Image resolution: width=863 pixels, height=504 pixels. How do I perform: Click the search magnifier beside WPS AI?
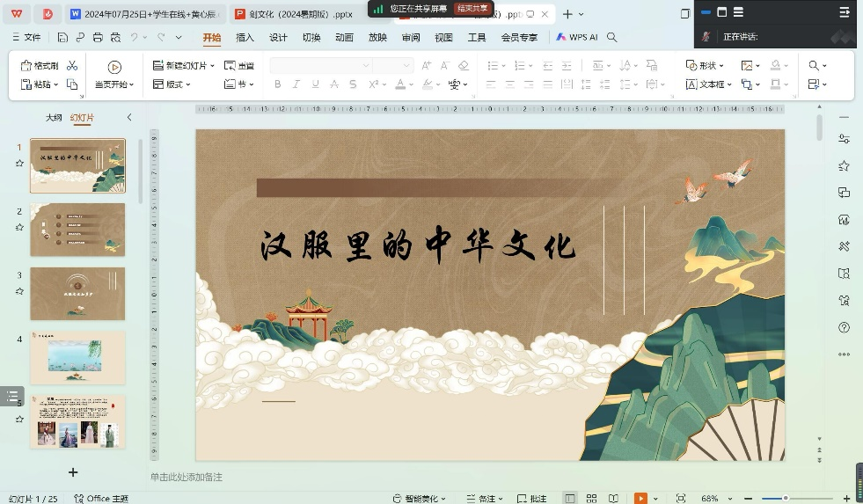coord(612,38)
